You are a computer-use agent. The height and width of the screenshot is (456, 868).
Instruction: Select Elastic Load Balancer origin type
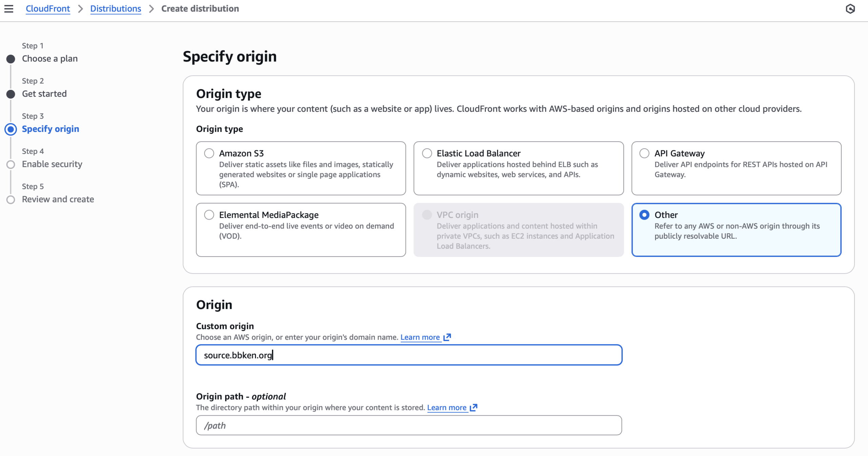tap(427, 153)
